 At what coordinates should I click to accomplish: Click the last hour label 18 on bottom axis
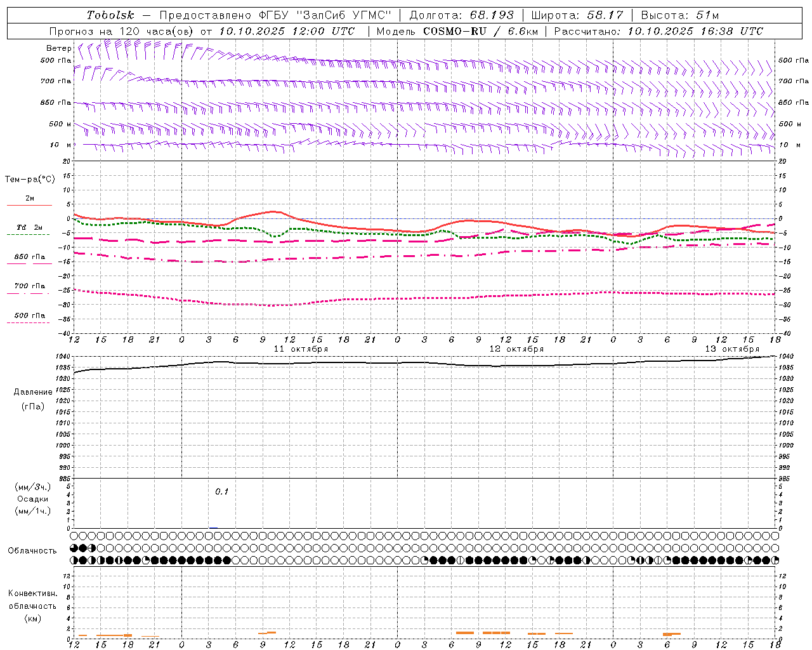(x=775, y=644)
